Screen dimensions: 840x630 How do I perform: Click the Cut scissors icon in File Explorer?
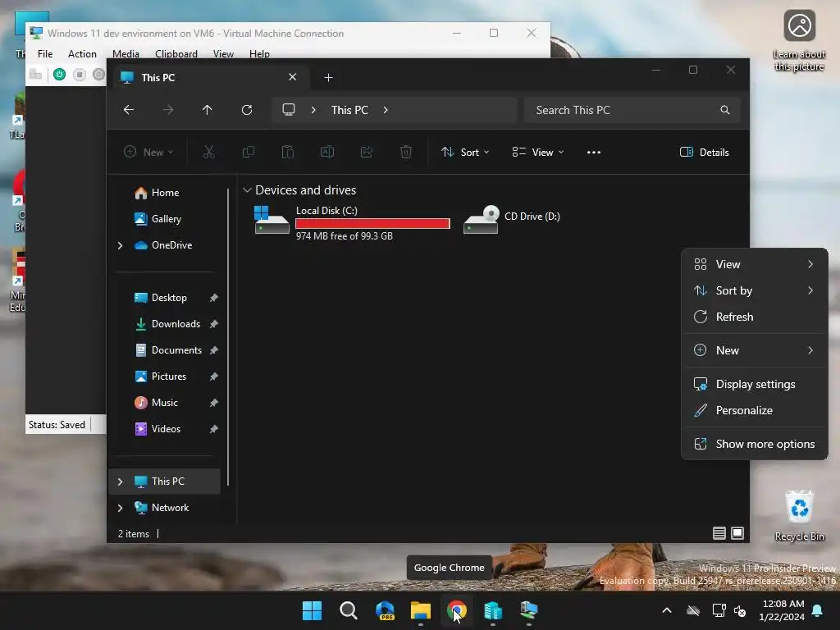tap(209, 152)
